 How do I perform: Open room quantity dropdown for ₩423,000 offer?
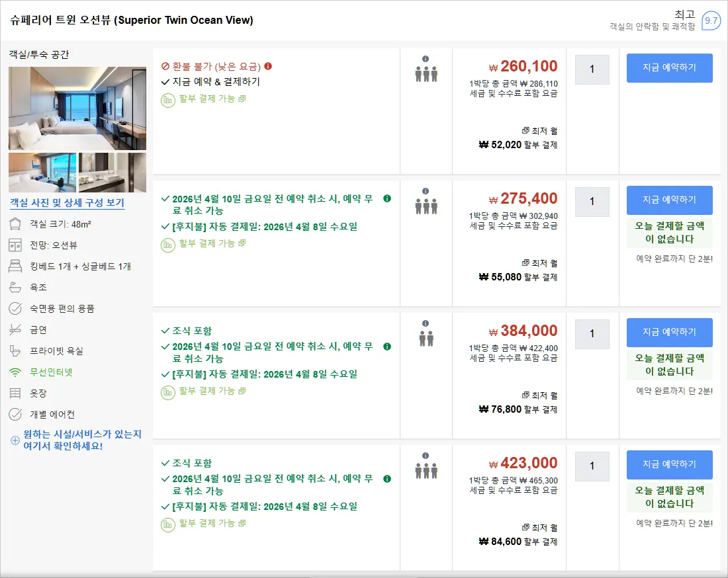pos(592,466)
